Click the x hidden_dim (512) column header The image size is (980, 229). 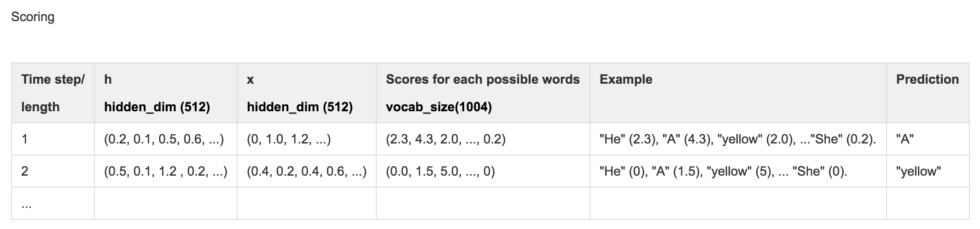pyautogui.click(x=307, y=93)
